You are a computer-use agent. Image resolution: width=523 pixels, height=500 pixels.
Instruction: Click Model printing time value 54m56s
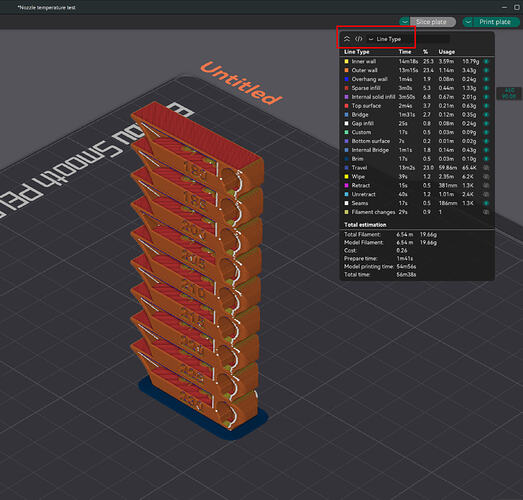pyautogui.click(x=406, y=267)
